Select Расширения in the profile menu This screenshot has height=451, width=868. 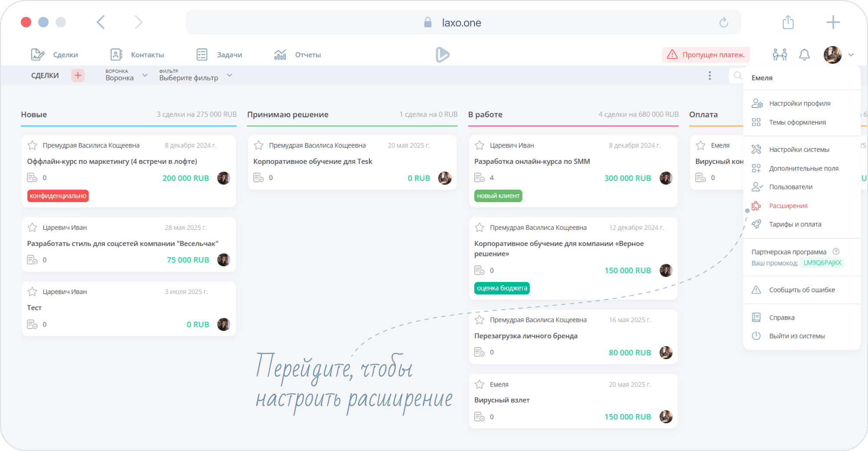(x=788, y=206)
